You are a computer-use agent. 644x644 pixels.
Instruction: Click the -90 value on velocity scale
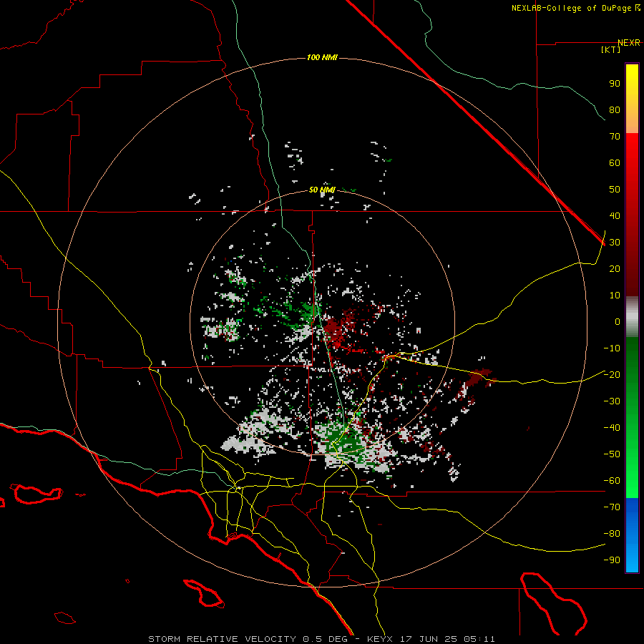click(x=612, y=560)
